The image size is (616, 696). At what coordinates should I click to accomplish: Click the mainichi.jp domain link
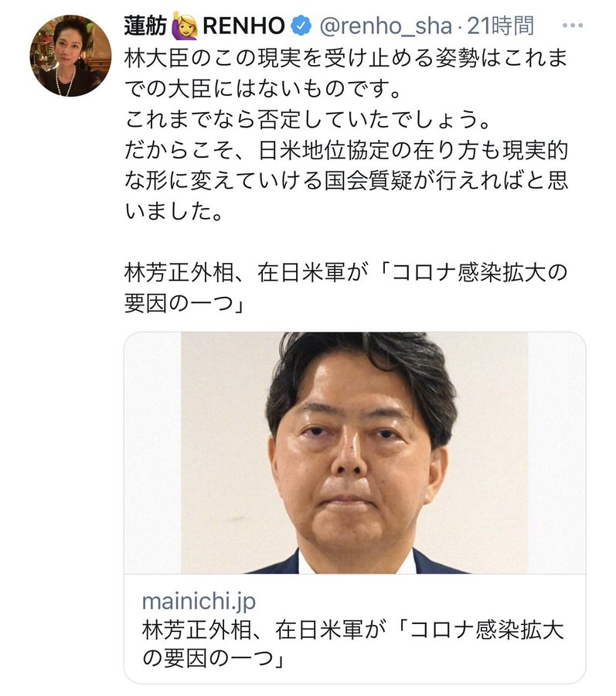pyautogui.click(x=199, y=602)
